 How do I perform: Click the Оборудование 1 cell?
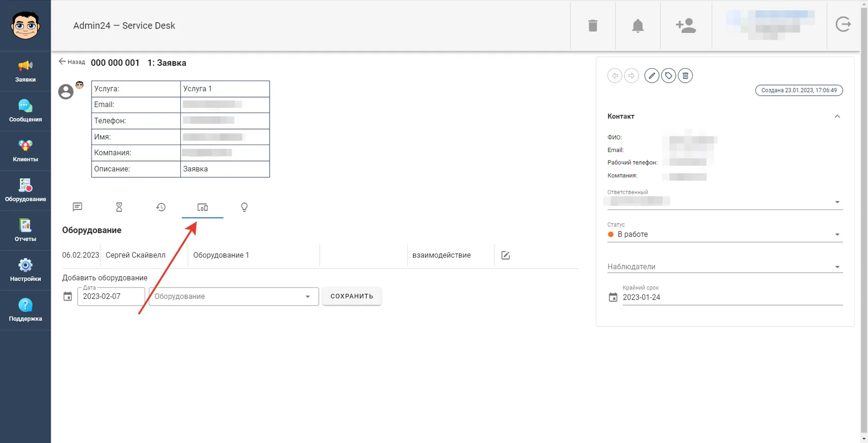[254, 255]
